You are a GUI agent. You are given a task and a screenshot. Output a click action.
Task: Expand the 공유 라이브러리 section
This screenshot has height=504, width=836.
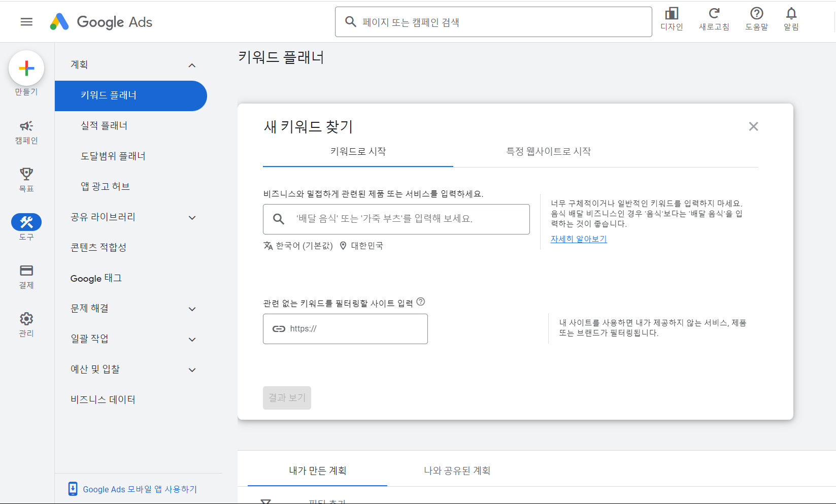[x=192, y=217]
